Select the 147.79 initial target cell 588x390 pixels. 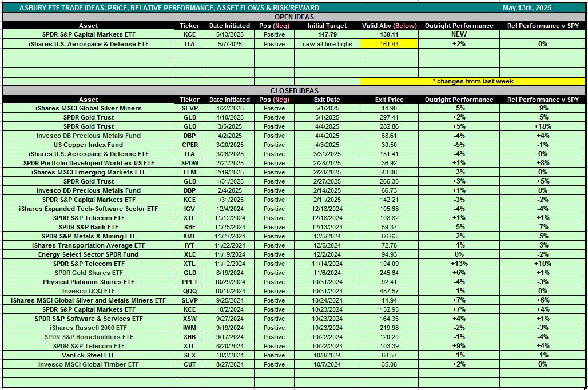point(327,34)
